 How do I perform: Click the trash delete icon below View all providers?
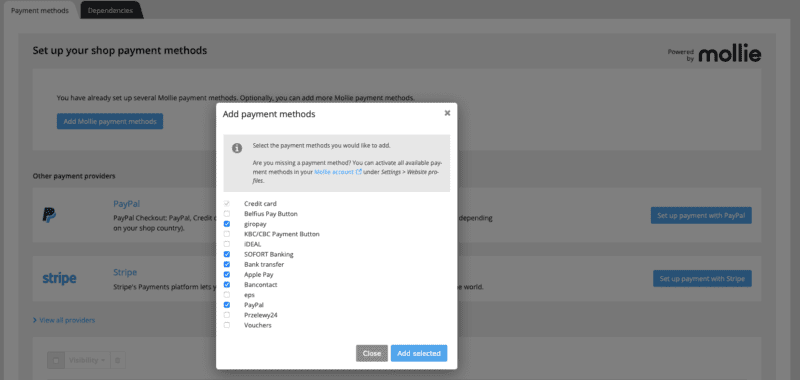point(117,360)
